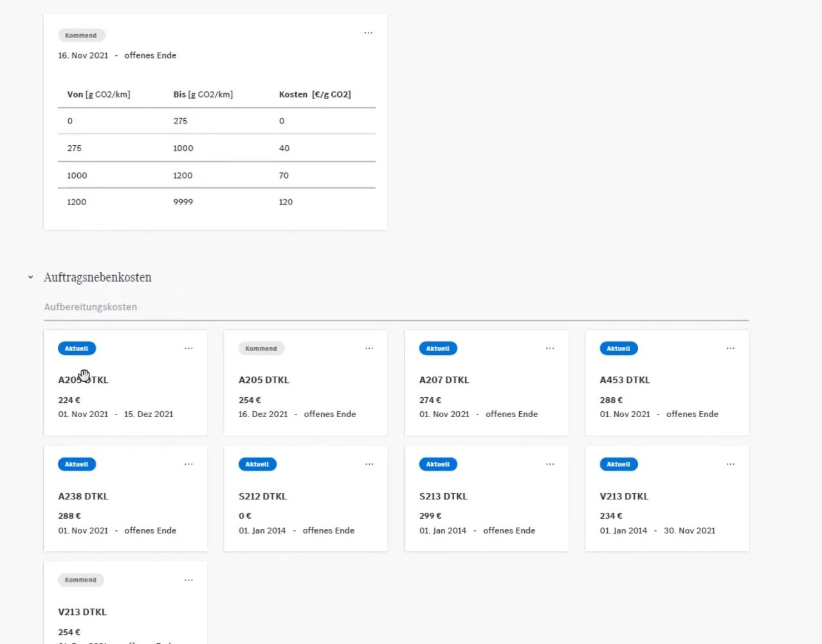Viewport: 822px width, 644px height.
Task: Open options menu for A207 DTKL card
Action: point(550,348)
